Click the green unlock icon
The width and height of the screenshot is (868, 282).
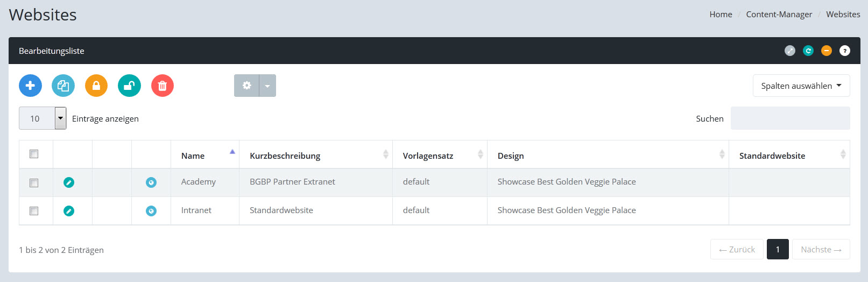(129, 86)
